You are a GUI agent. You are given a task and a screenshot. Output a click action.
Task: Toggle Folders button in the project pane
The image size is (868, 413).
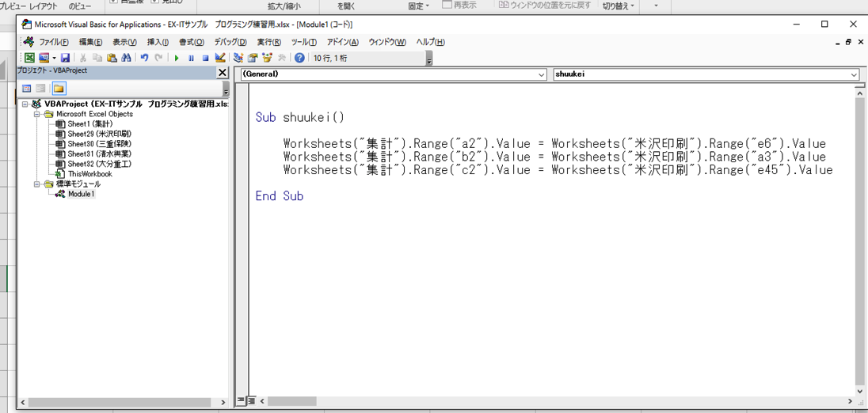[59, 89]
